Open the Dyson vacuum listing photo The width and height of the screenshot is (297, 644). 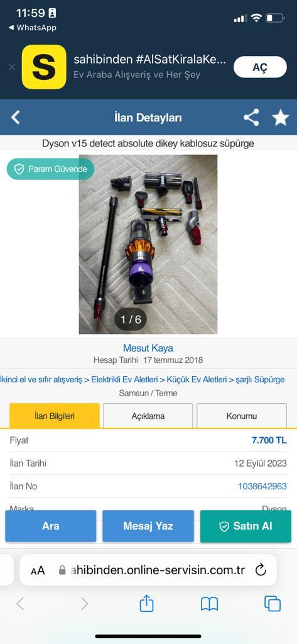[x=148, y=244]
